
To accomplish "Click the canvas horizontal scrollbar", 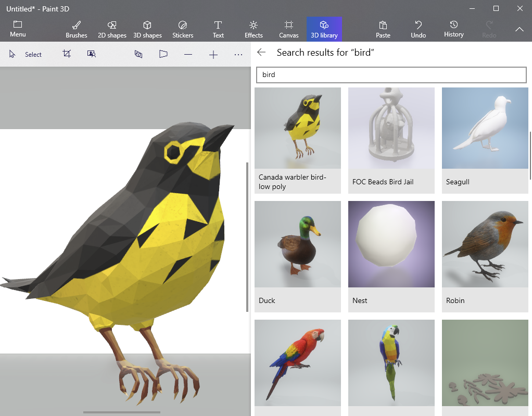I will point(121,412).
